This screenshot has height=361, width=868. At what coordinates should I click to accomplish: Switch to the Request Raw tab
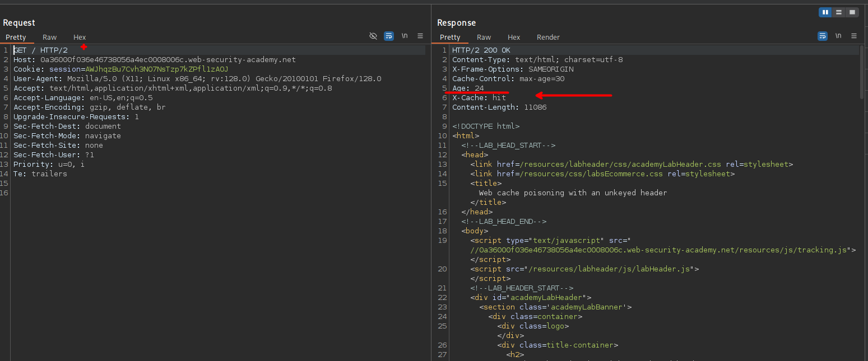pos(50,37)
